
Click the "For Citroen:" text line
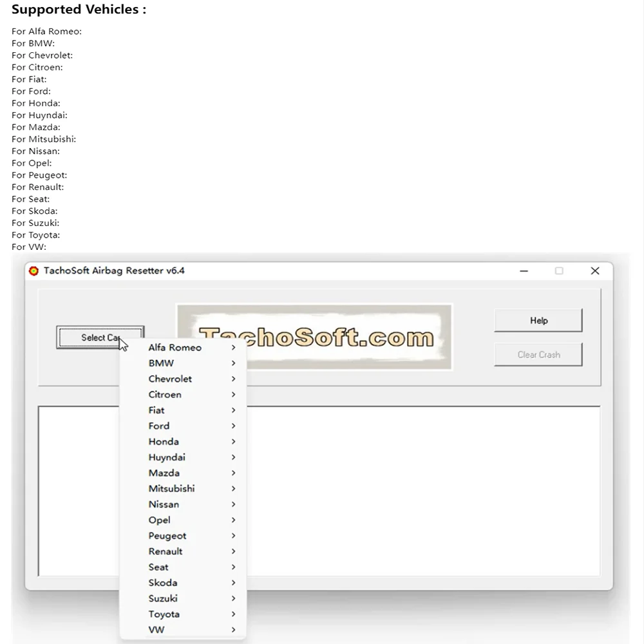tap(37, 68)
